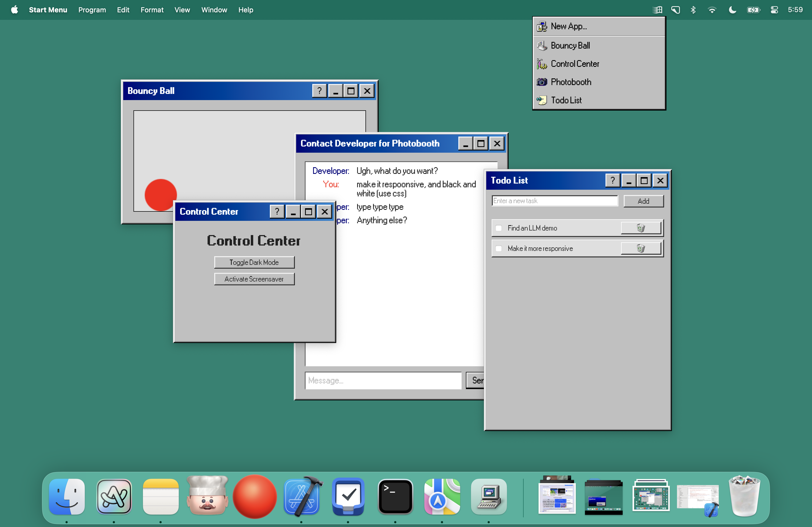The height and width of the screenshot is (527, 812).
Task: Check the "Find an LLM demo" checkbox
Action: [498, 228]
